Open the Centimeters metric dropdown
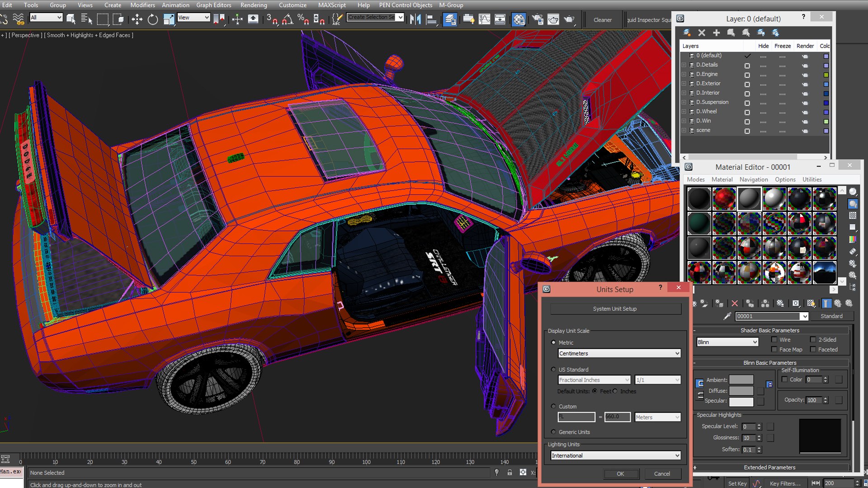Viewport: 868px width, 488px height. coord(619,353)
